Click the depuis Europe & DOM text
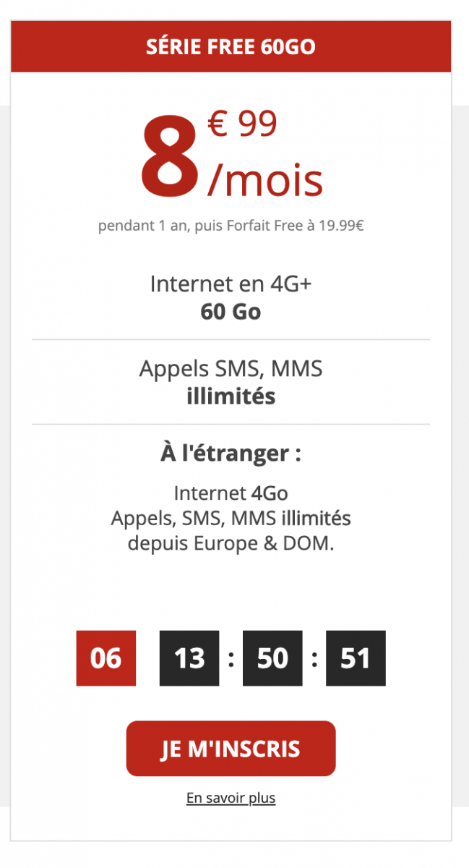The height and width of the screenshot is (868, 469). point(231,542)
